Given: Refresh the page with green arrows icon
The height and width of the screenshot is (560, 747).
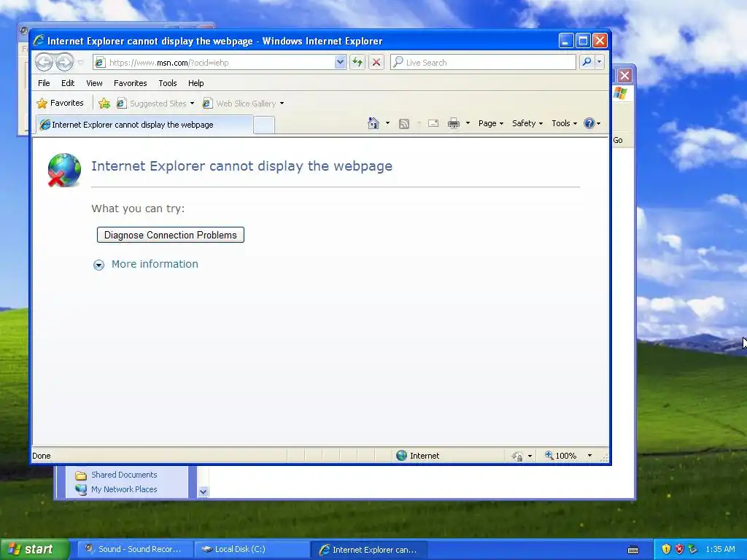Looking at the screenshot, I should pos(357,63).
